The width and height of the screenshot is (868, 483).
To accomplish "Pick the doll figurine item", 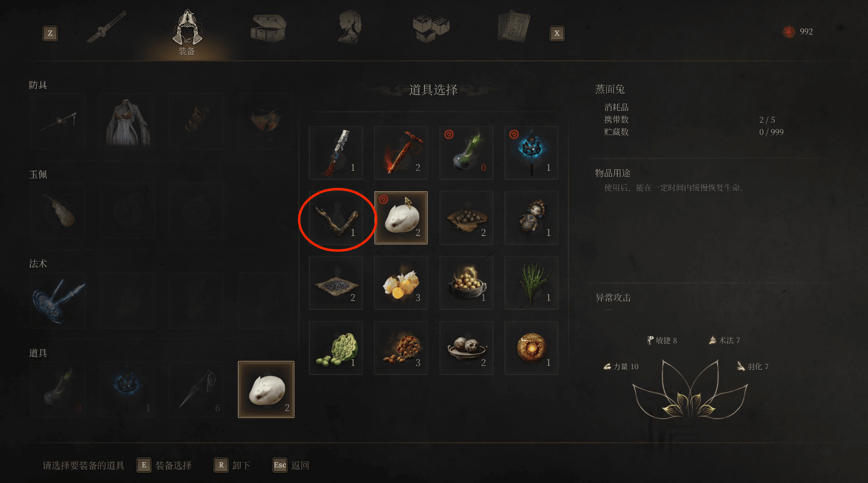I will (531, 218).
